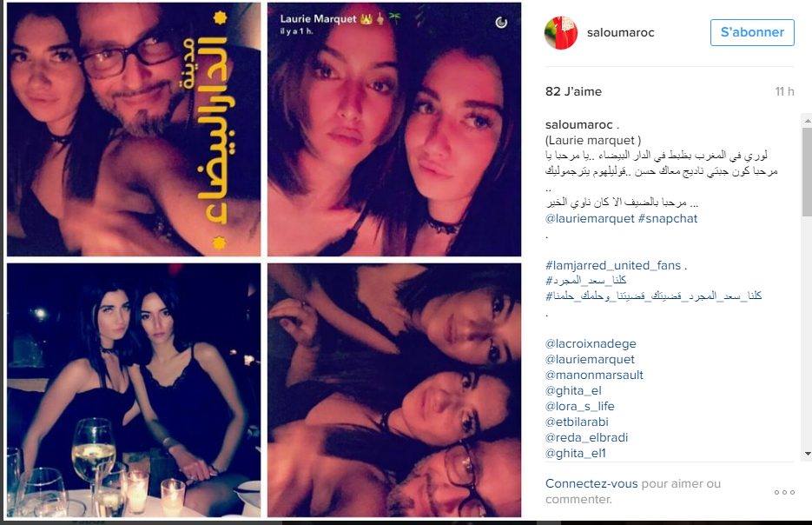Open the @lora_s_life profile mention

(579, 406)
